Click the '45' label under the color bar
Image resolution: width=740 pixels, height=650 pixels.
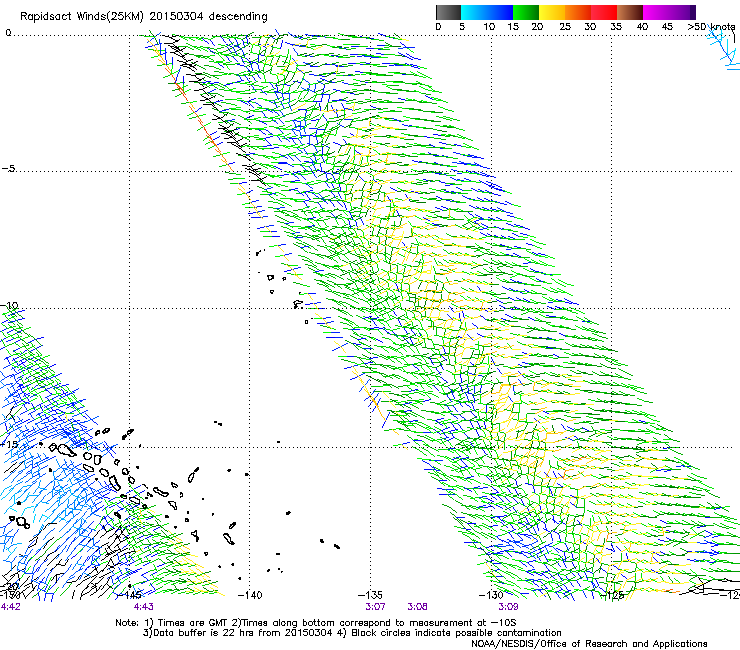(x=667, y=27)
